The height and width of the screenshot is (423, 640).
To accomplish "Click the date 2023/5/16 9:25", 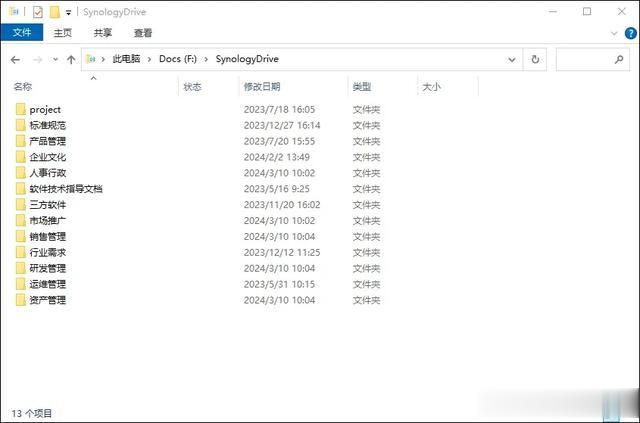I will pyautogui.click(x=277, y=189).
